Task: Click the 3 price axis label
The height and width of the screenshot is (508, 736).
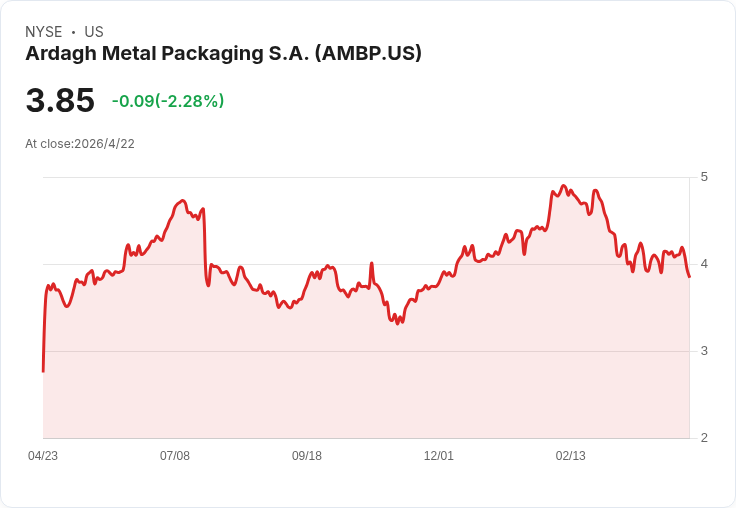Action: tap(704, 351)
